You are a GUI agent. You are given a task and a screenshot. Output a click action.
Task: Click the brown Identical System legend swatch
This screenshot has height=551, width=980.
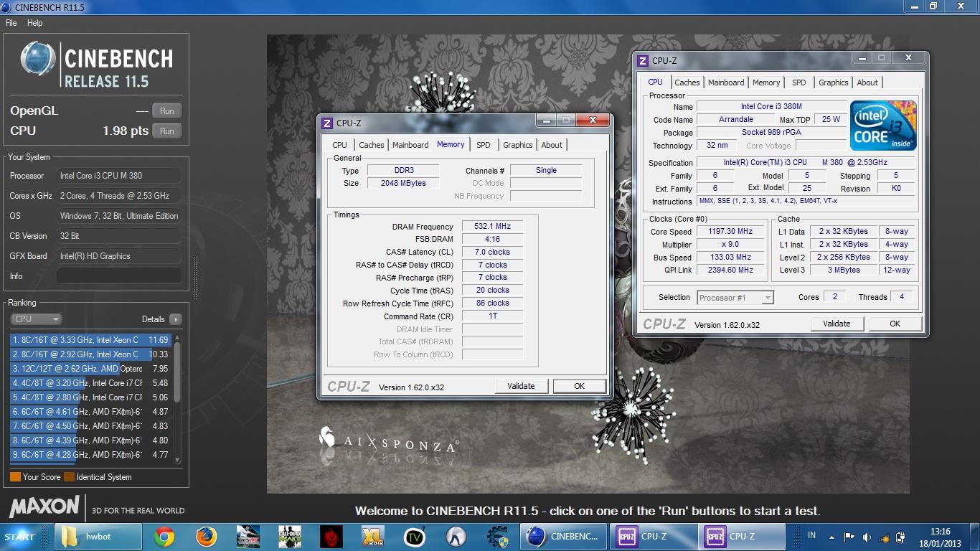pos(69,476)
